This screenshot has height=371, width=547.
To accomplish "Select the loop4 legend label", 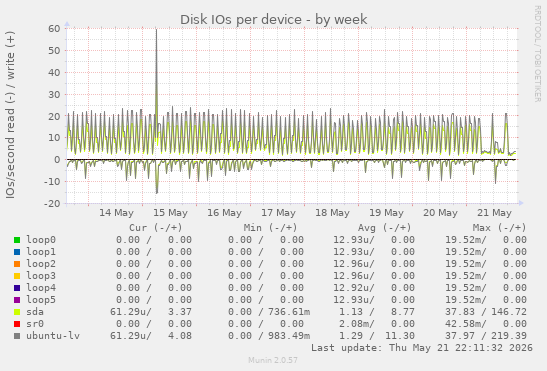I will (41, 288).
